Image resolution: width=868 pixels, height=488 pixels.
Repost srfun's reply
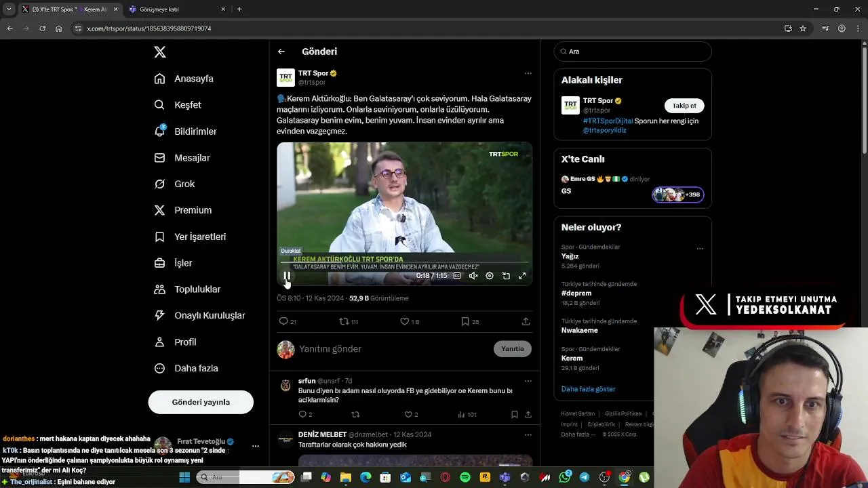pyautogui.click(x=355, y=414)
